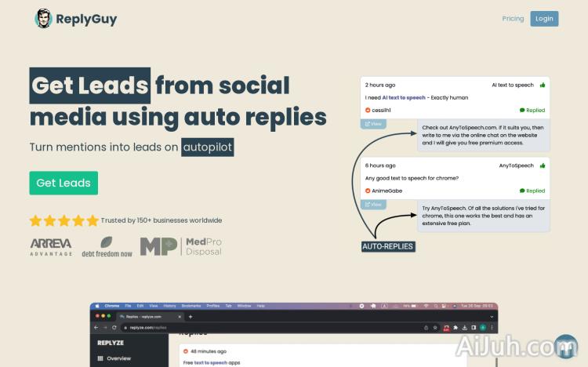Click the green Get Leads button
Screen dimensions: 588x367
(x=64, y=183)
